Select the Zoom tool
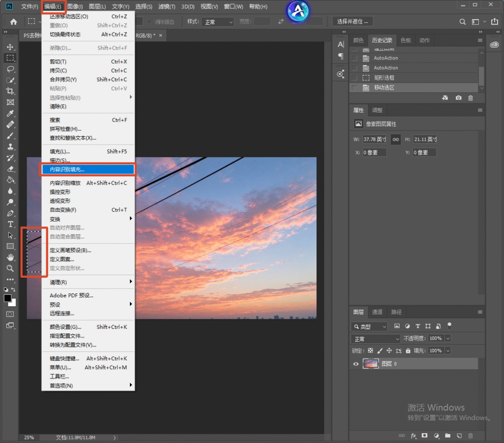 click(x=10, y=268)
